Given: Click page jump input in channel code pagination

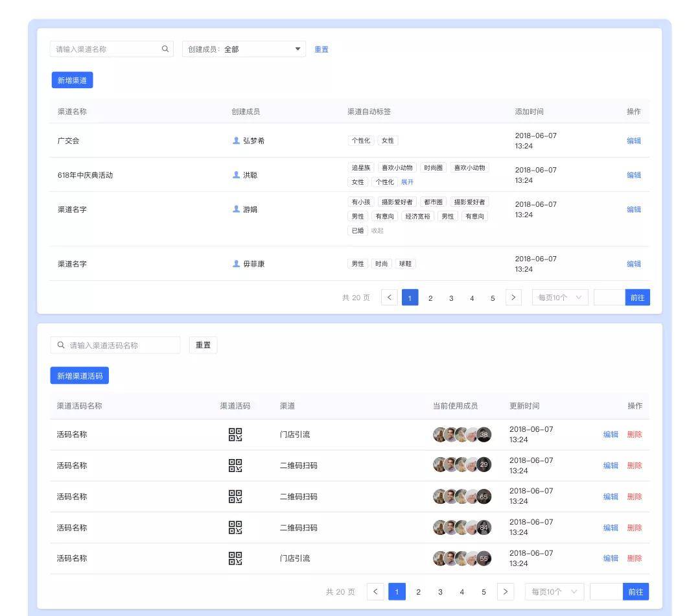Looking at the screenshot, I should tap(606, 591).
